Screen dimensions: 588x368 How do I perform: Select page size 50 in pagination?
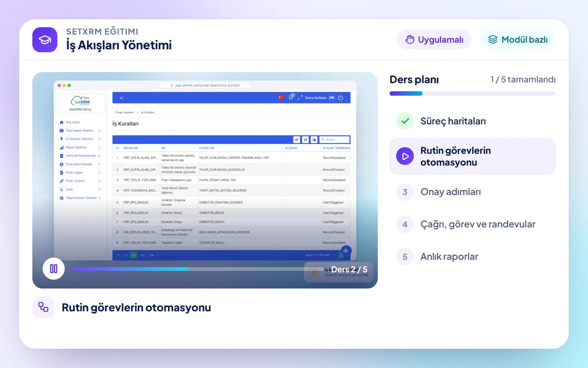134,255
